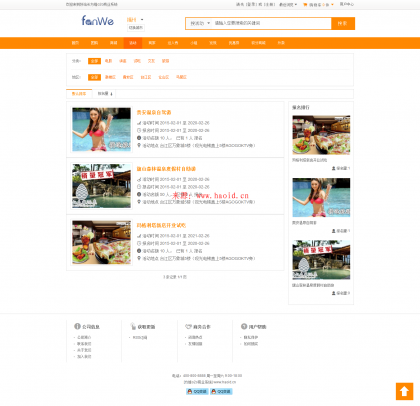Expand the search type dropdown in search box
This screenshot has width=420, height=406.
(209, 23)
